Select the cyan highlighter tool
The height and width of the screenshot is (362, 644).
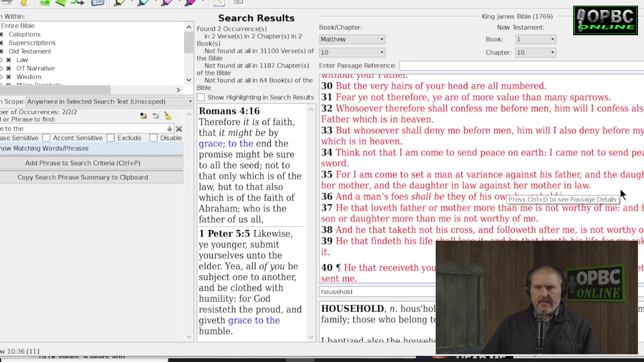click(x=143, y=3)
